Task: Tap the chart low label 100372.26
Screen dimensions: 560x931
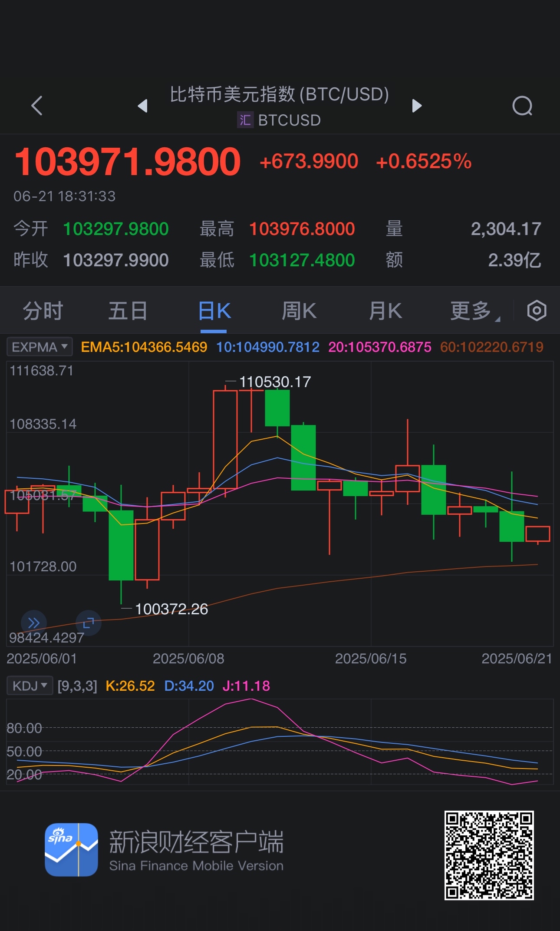Action: (x=171, y=609)
